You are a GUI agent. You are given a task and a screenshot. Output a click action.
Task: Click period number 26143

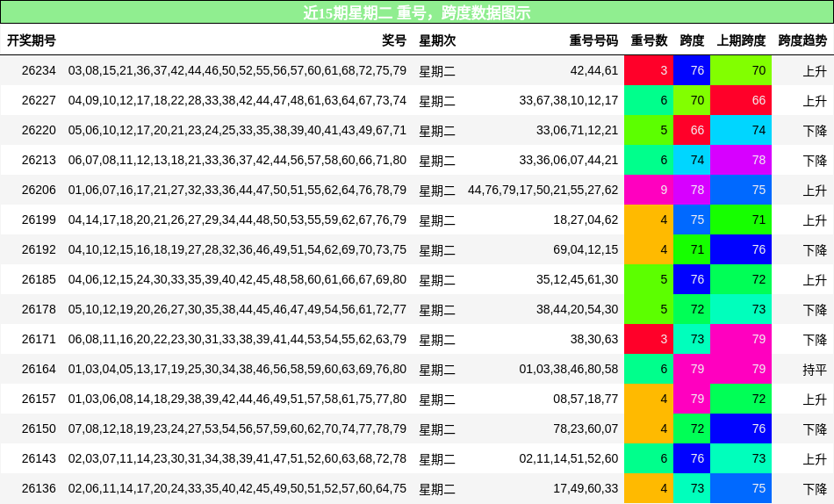click(39, 457)
